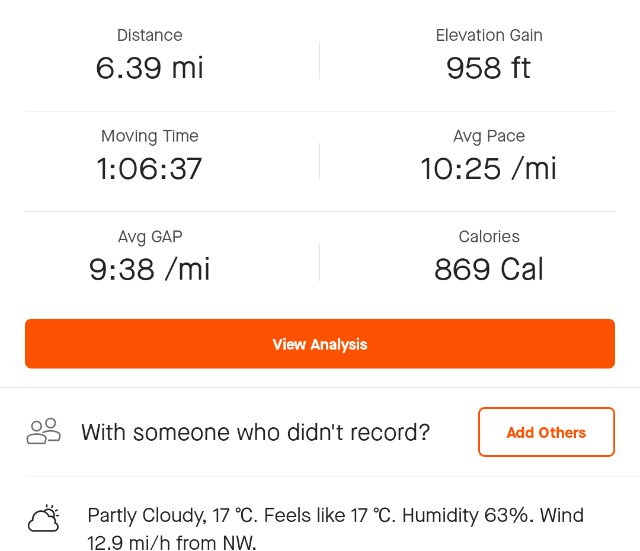
Task: Click the 1:06:37 moving time value
Action: coord(149,169)
